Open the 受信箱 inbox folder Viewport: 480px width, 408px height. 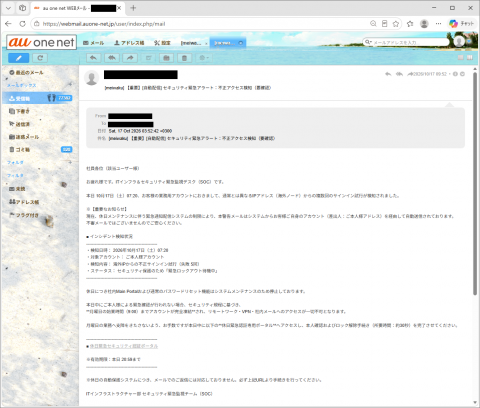(x=39, y=98)
